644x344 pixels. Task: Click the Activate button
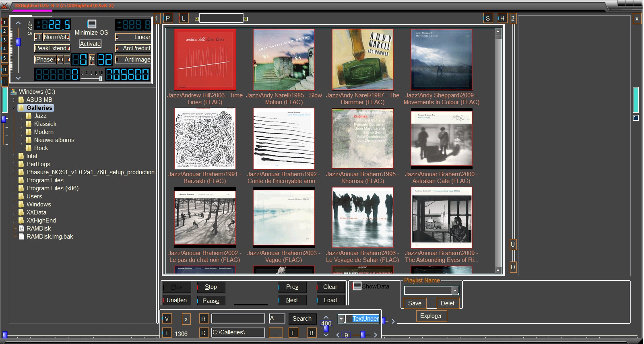tap(90, 44)
